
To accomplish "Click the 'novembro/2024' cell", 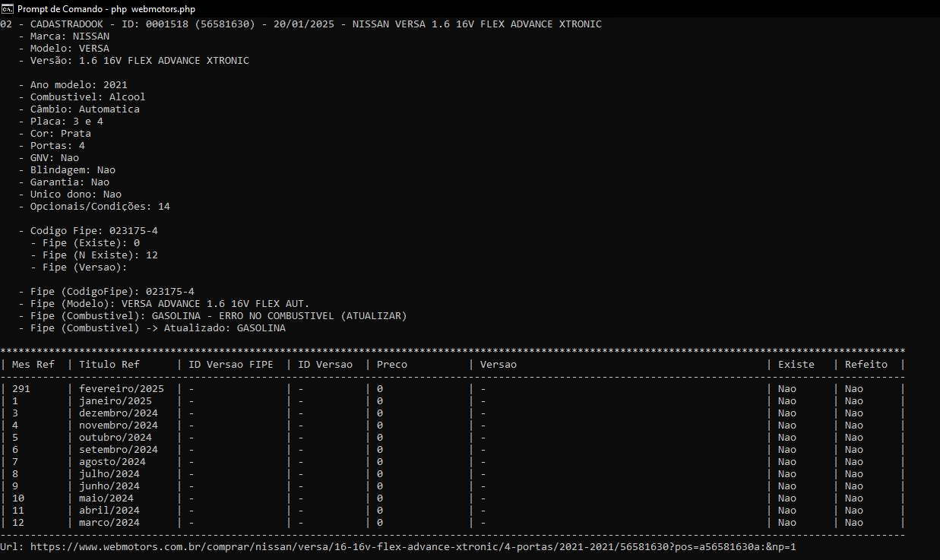I will (x=119, y=426).
